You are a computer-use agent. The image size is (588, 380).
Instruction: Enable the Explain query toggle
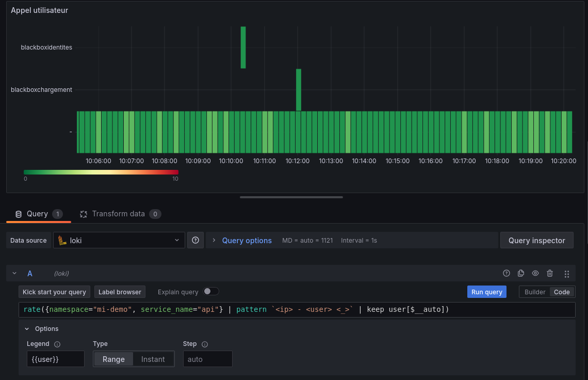pos(210,292)
